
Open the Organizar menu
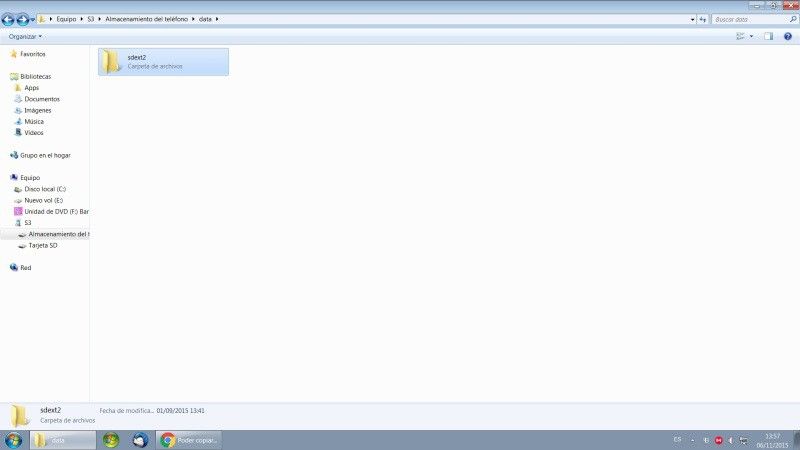click(25, 37)
